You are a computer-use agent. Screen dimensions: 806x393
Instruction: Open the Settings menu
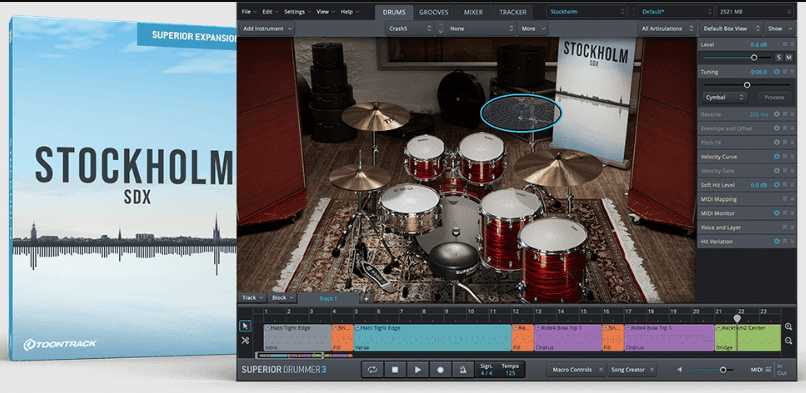point(297,11)
